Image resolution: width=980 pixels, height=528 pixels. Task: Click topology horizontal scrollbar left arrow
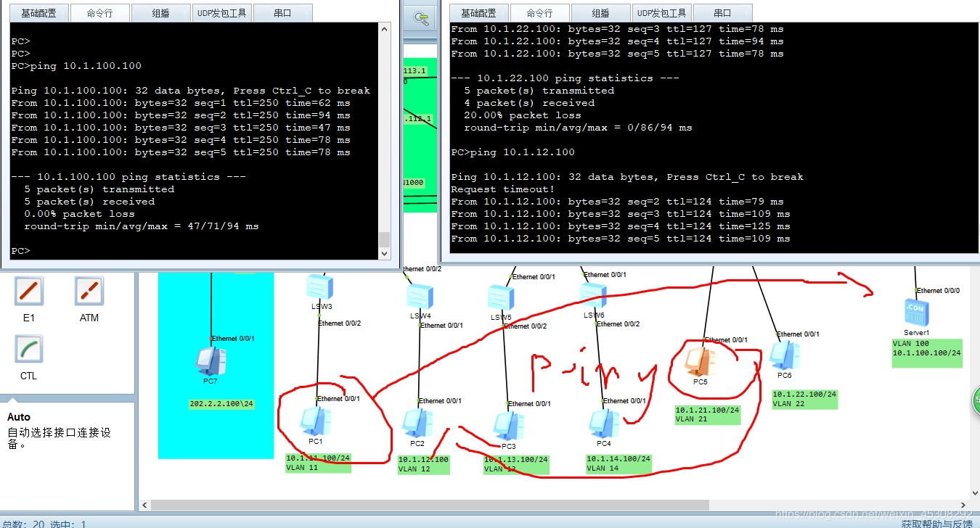click(145, 504)
